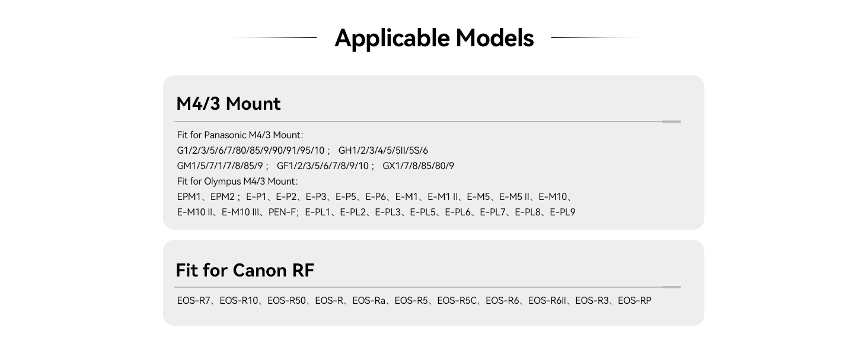
Task: Click the GX1/7/8/85/80/9 model list
Action: pyautogui.click(x=418, y=166)
